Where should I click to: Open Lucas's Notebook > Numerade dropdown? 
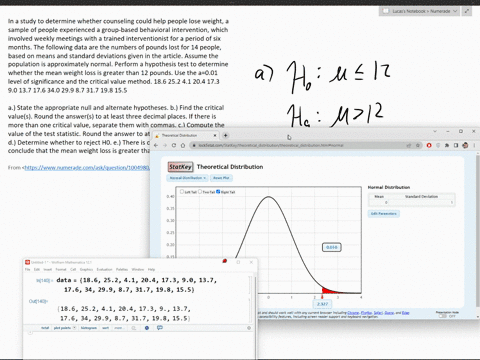[419, 11]
